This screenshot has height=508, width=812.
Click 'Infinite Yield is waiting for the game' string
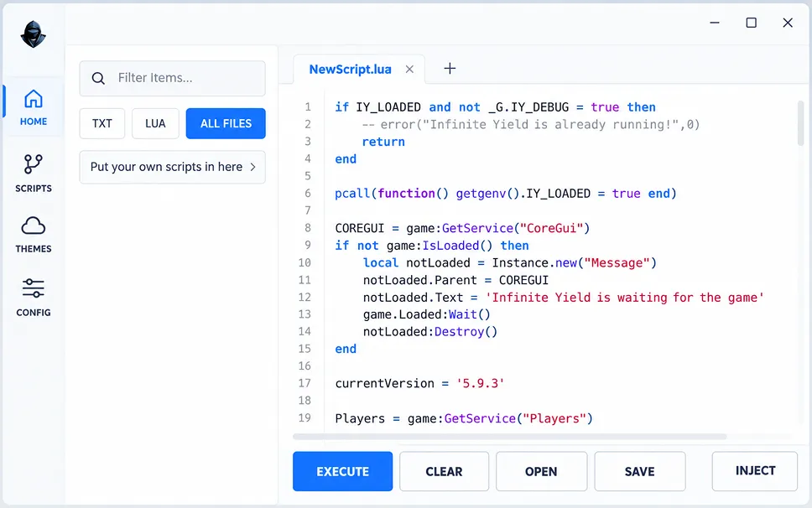pyautogui.click(x=625, y=298)
